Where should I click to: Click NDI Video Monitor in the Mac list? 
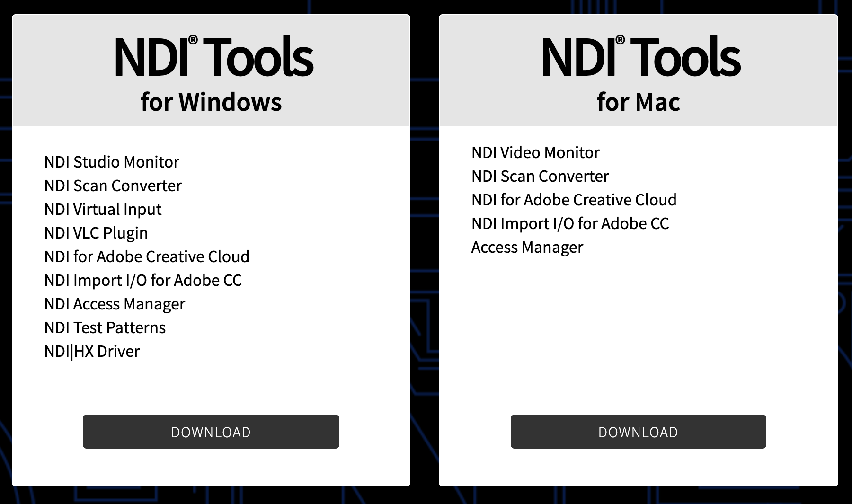pyautogui.click(x=535, y=152)
